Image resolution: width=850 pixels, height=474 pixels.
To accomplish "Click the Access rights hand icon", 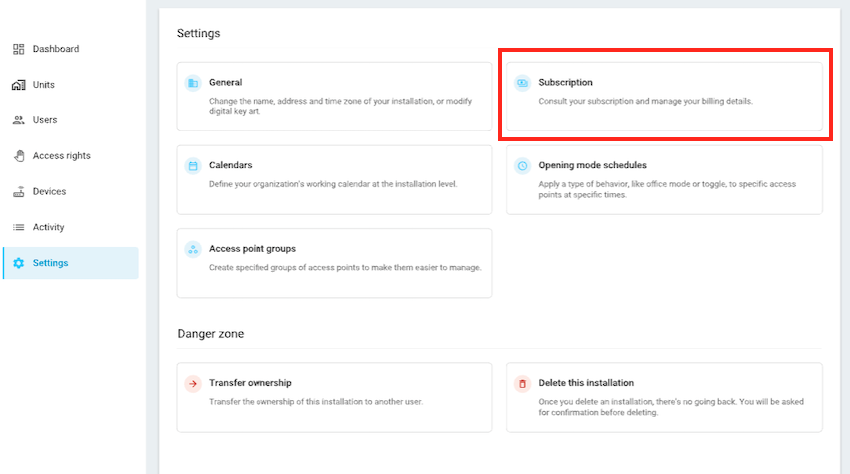I will 19,156.
